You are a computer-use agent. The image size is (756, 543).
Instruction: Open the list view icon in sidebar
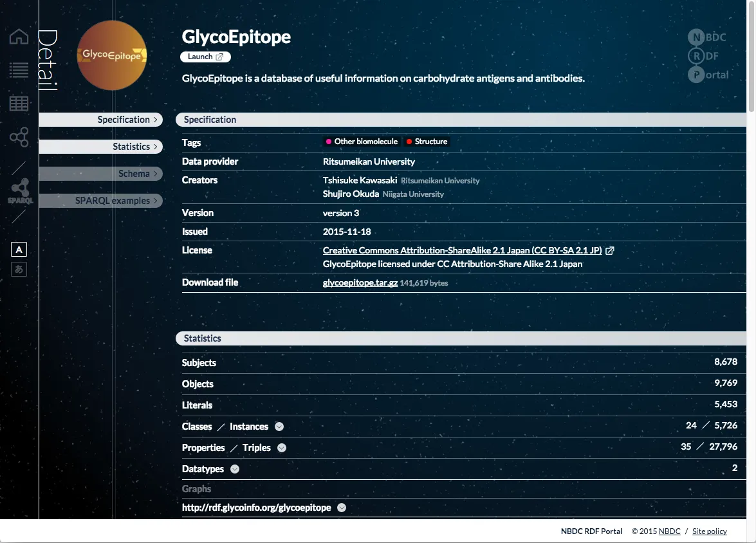[19, 70]
